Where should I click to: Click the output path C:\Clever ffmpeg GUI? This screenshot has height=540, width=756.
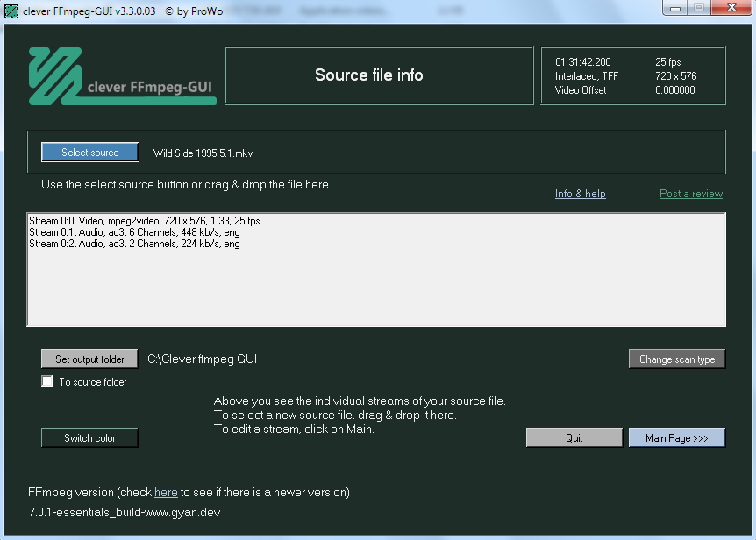(202, 359)
